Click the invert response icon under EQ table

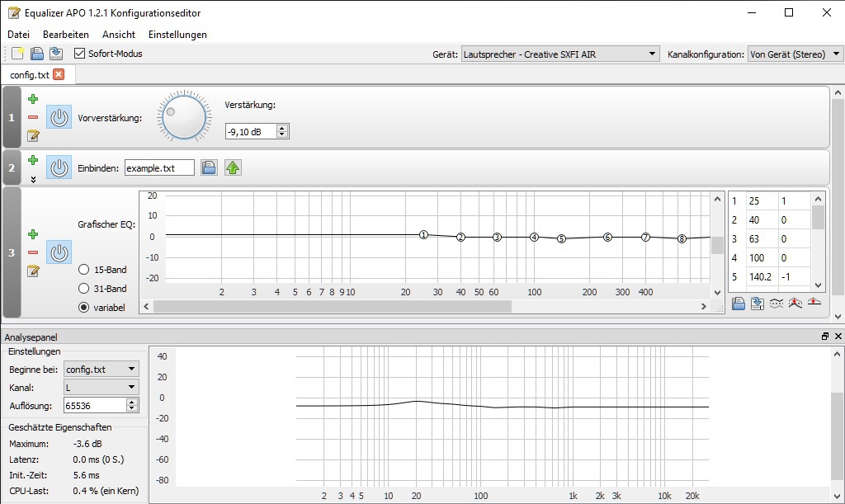(x=777, y=304)
